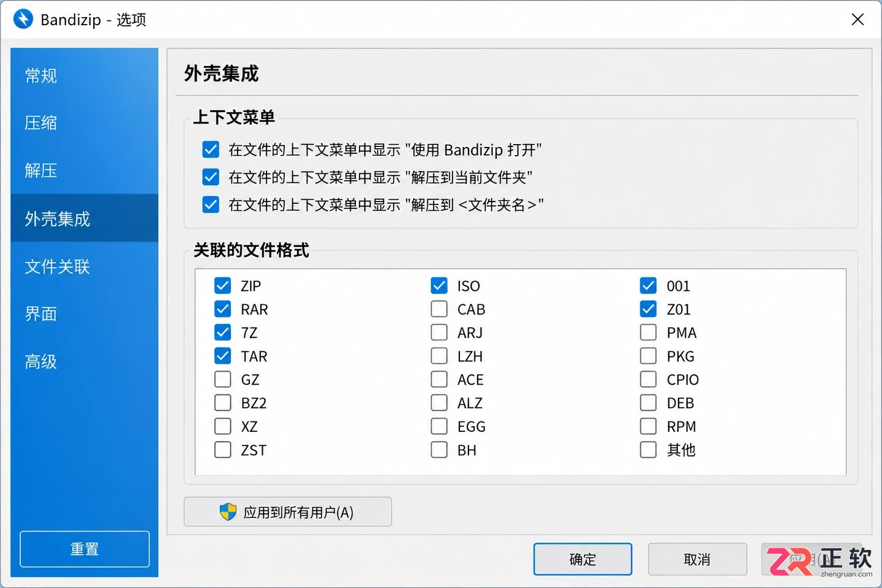Enable the PMA format checkbox
Screen dimensions: 882x588
649,332
